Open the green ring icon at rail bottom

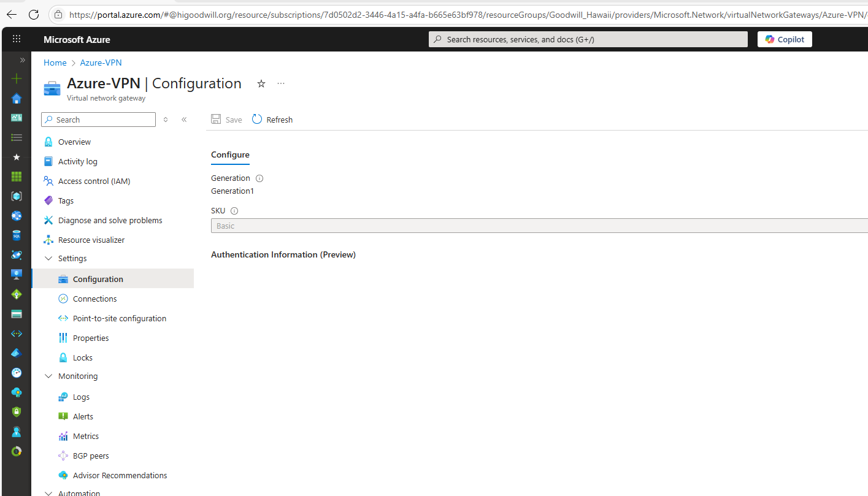click(x=17, y=451)
